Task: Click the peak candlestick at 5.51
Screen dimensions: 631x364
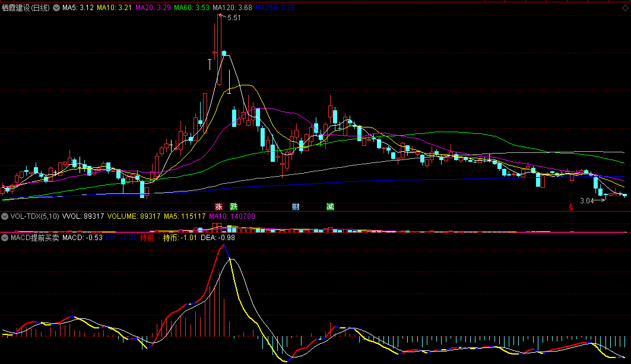Action: pos(219,50)
